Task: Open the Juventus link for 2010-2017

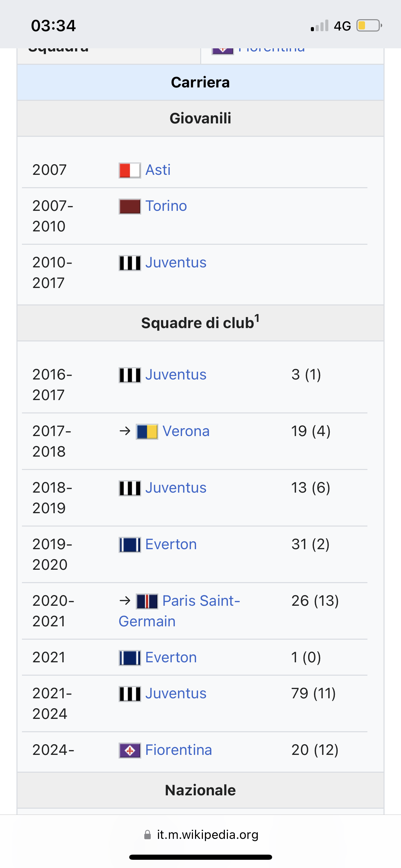Action: (x=176, y=263)
